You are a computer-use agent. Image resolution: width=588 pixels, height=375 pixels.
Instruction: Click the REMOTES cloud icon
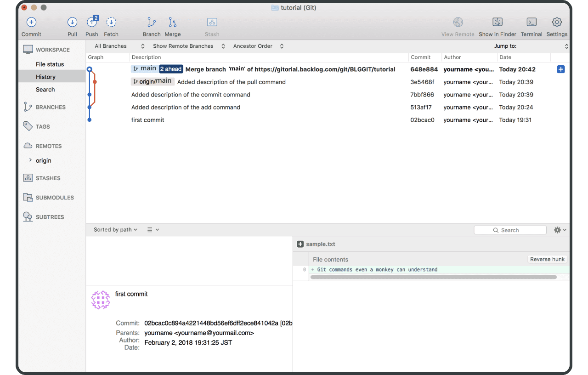click(28, 146)
